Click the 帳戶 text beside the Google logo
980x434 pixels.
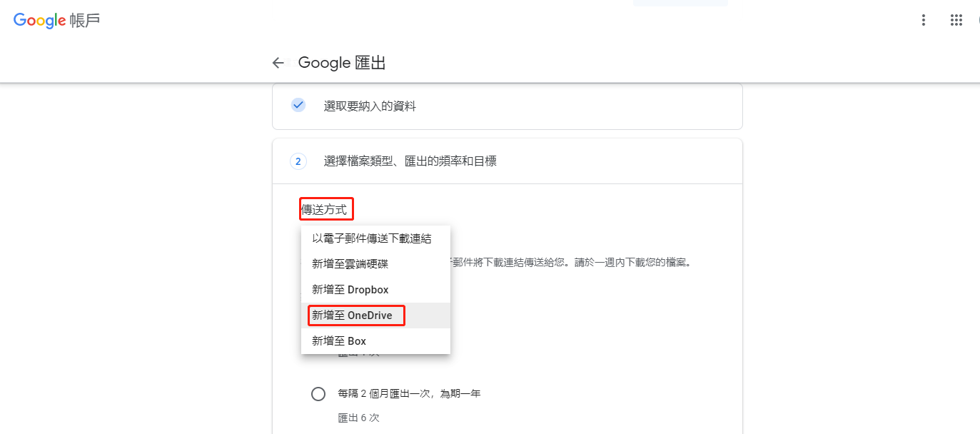pos(85,20)
